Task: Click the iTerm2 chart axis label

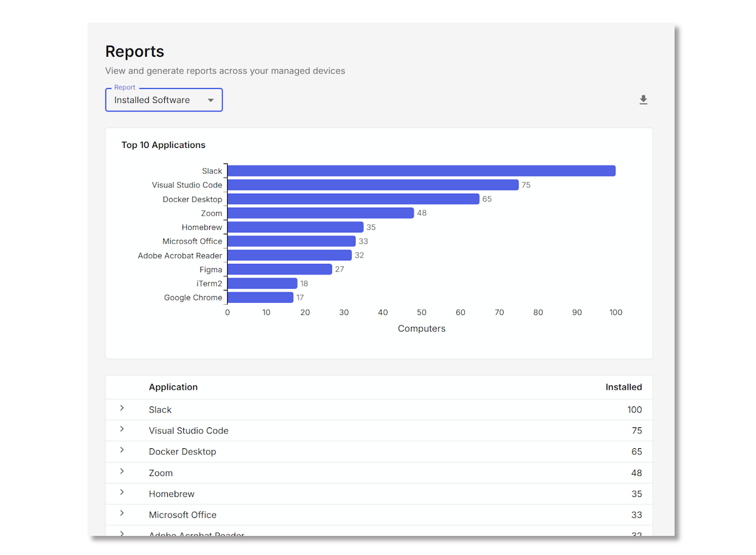Action: tap(209, 284)
